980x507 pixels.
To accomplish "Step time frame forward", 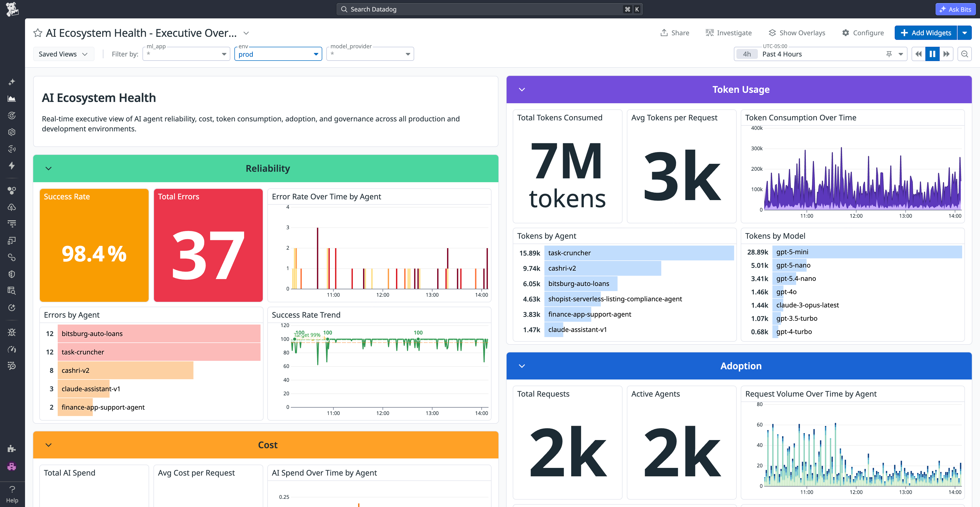I will [946, 54].
